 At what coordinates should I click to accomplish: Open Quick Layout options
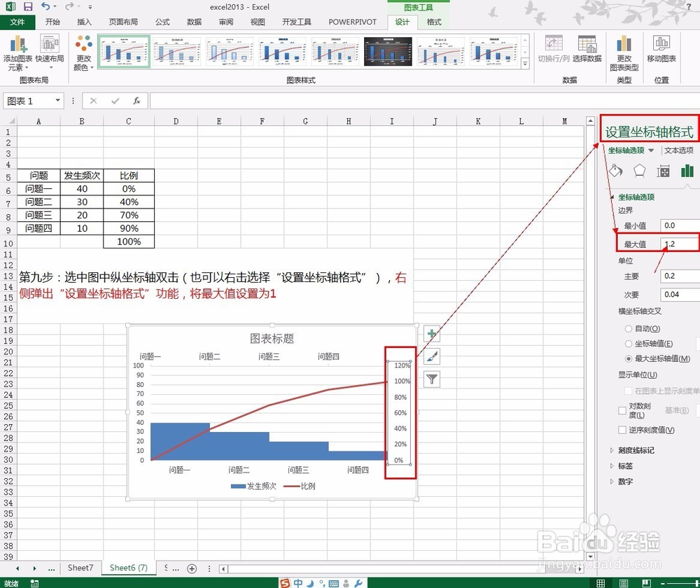[x=50, y=52]
